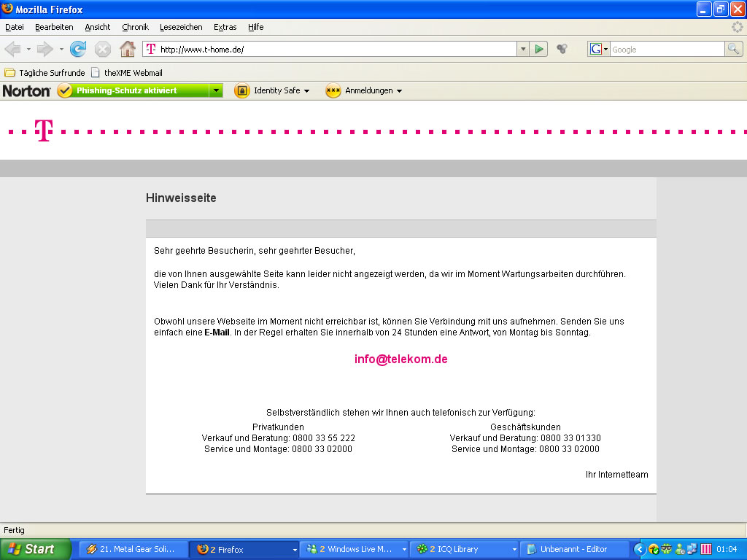Click the Google search magnifier icon
747x560 pixels.
coord(733,49)
